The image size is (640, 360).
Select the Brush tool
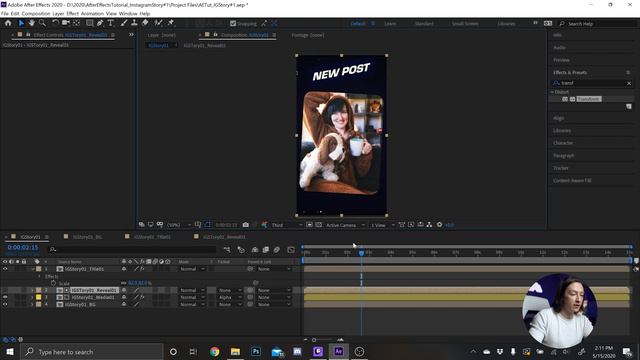pyautogui.click(x=124, y=23)
